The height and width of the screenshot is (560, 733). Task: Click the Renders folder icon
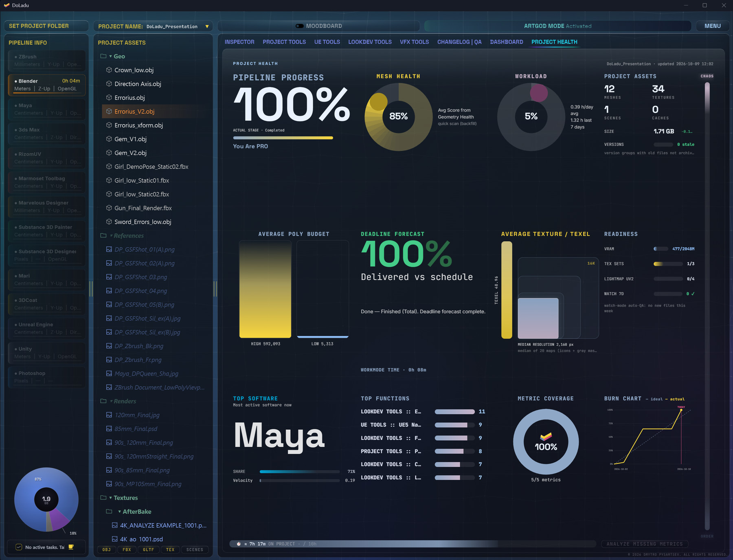(x=103, y=401)
